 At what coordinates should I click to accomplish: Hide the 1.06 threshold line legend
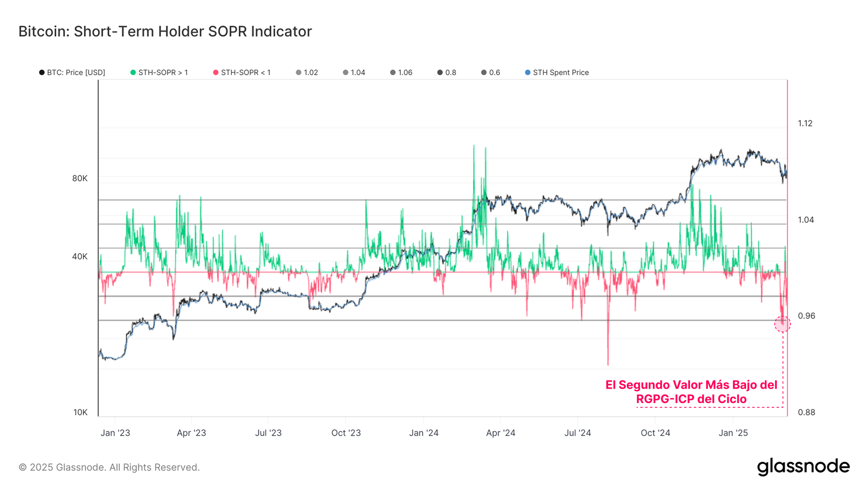tap(405, 73)
